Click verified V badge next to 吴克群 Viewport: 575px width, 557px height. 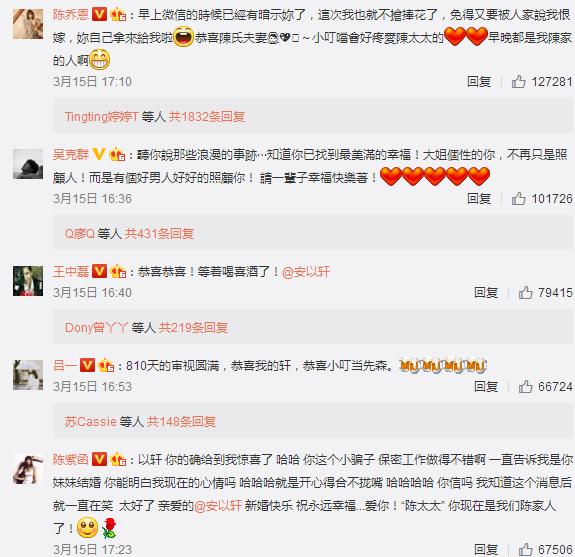pyautogui.click(x=99, y=154)
